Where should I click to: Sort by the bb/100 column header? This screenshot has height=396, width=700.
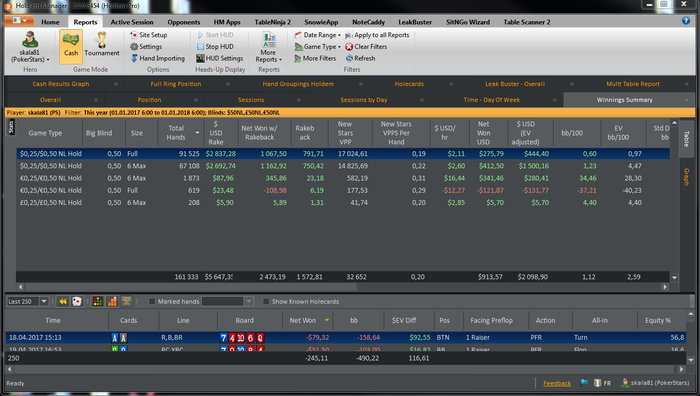pyautogui.click(x=572, y=133)
